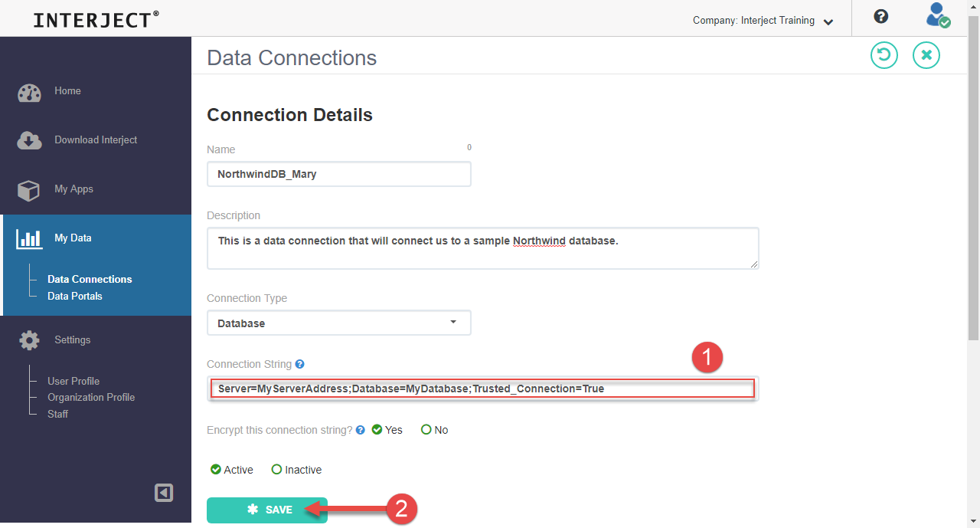Open Staff settings
This screenshot has width=980, height=528.
coord(57,414)
